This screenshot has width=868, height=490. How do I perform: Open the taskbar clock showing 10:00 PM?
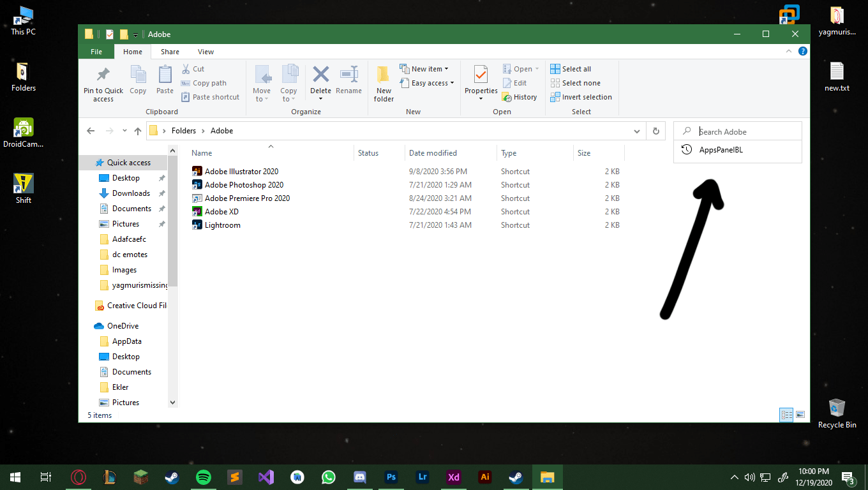(813, 477)
